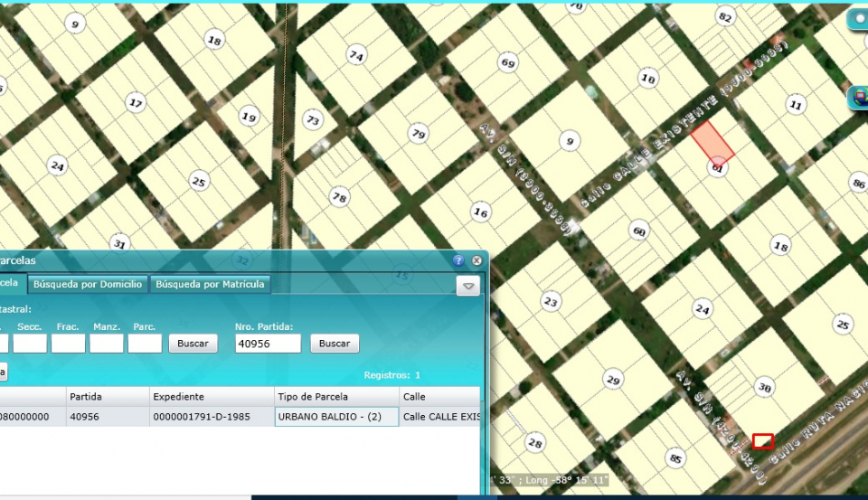Image resolution: width=868 pixels, height=500 pixels.
Task: Sort by Tipo de Parcela column header
Action: [336, 396]
